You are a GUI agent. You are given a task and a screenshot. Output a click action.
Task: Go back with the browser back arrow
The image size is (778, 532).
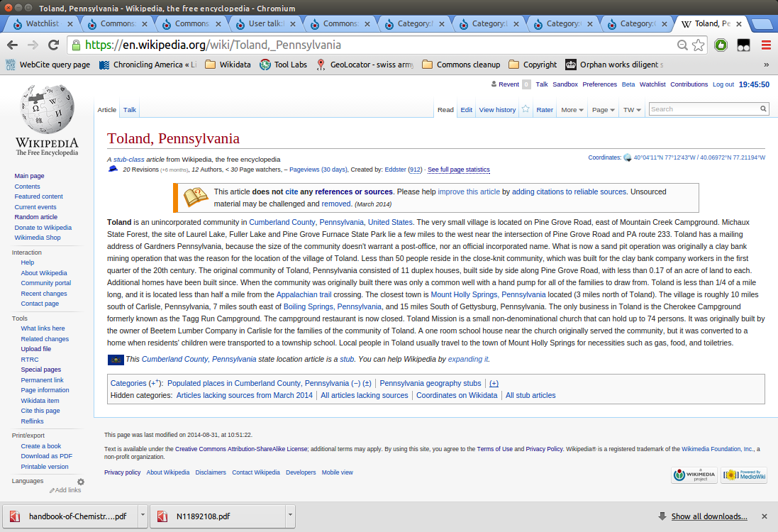tap(12, 45)
